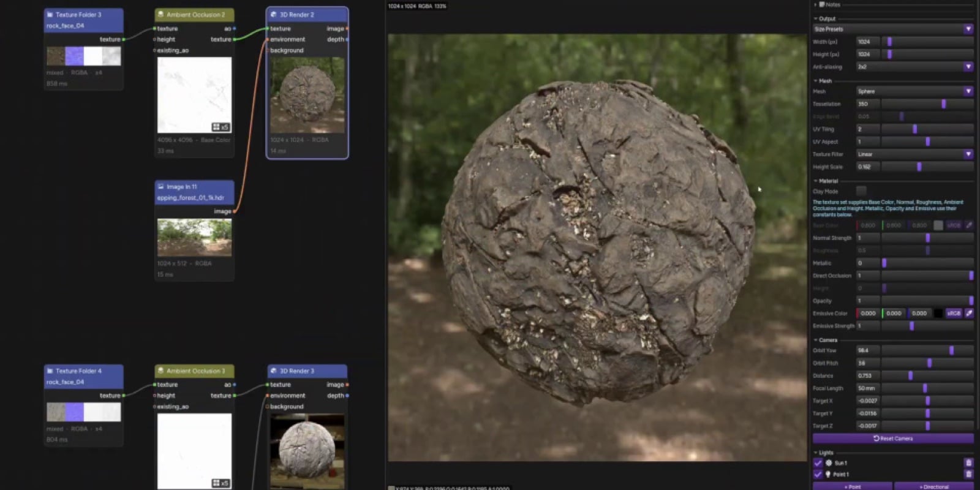The width and height of the screenshot is (980, 490).
Task: Click the Orbit Yaw slider
Action: point(927,350)
